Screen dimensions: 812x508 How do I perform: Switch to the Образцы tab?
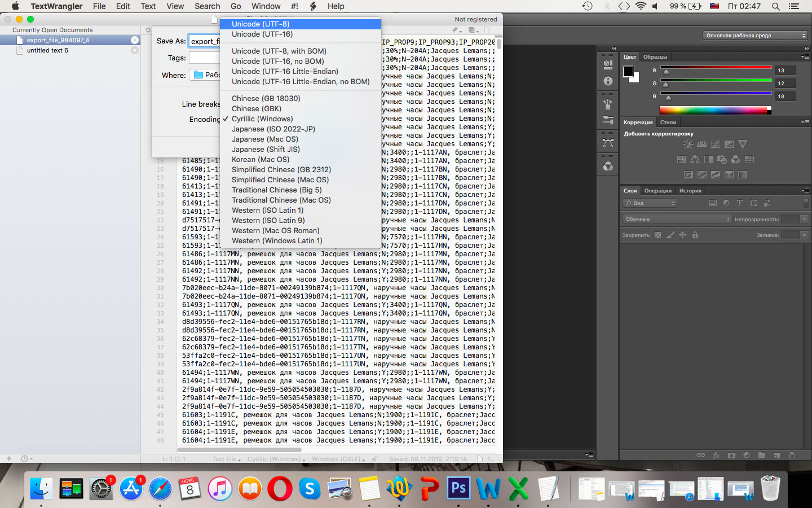pos(655,57)
